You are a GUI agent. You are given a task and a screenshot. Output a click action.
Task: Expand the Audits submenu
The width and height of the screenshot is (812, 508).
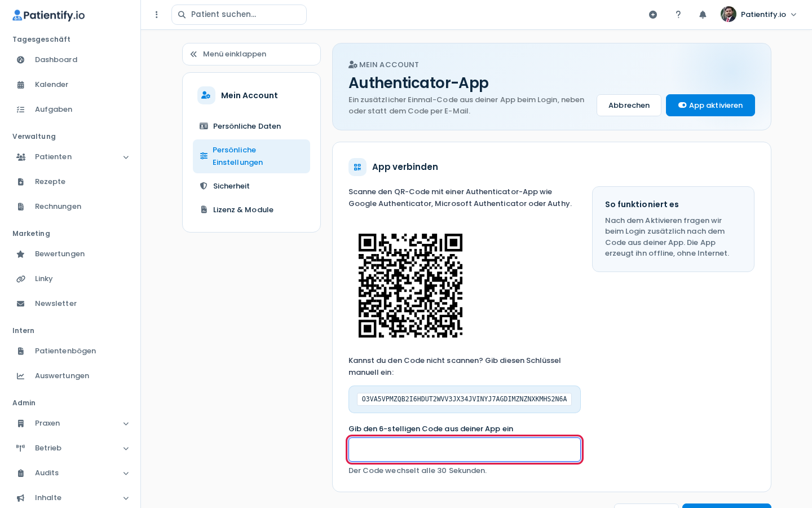tap(126, 473)
